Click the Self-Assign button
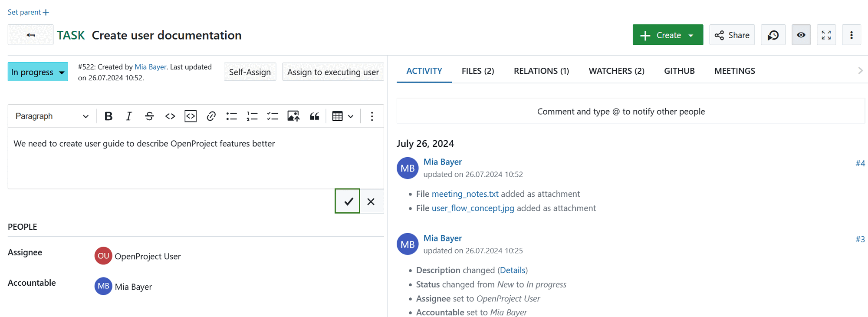The height and width of the screenshot is (317, 868). coord(250,72)
